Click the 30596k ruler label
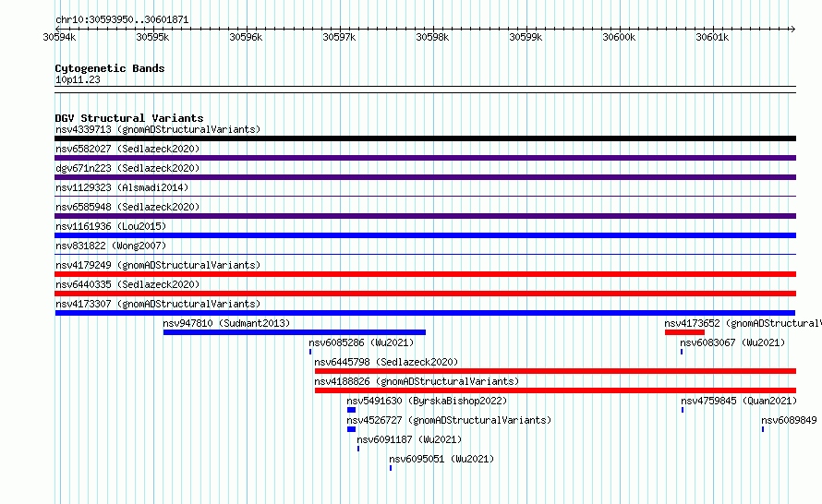The width and height of the screenshot is (822, 504). point(246,37)
